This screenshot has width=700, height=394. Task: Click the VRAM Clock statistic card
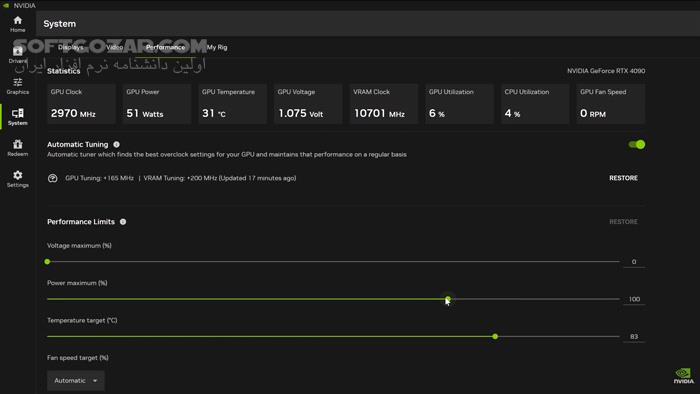[384, 104]
